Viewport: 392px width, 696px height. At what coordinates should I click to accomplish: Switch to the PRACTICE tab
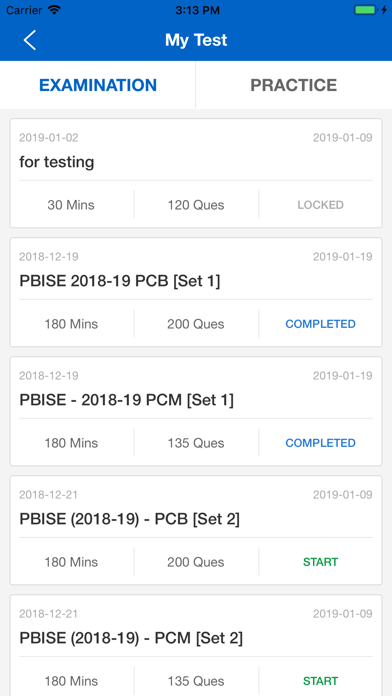[293, 85]
